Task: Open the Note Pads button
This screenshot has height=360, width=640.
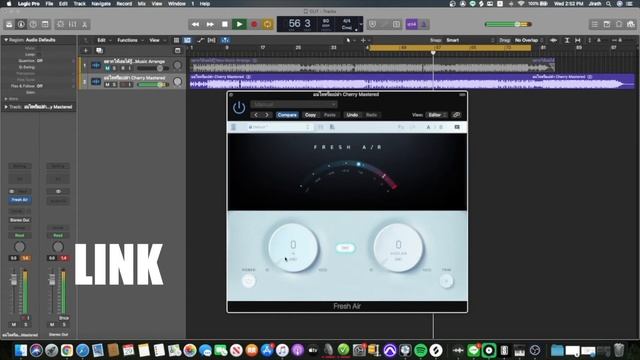Action: [607, 24]
